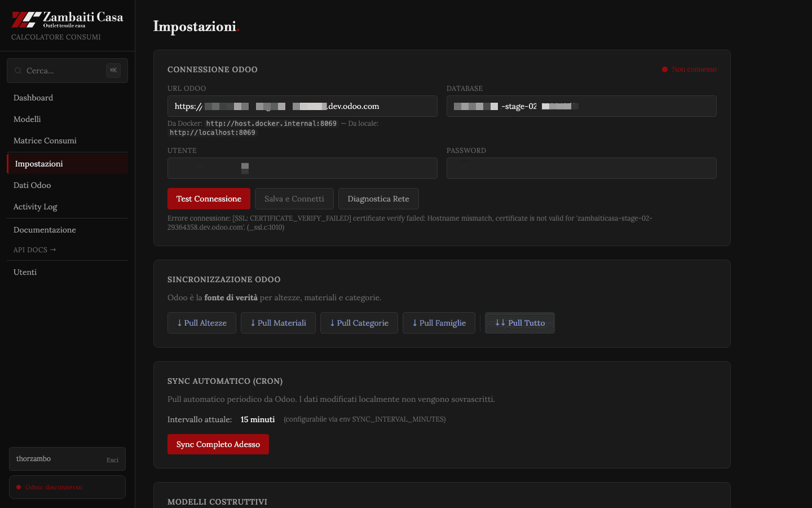Follow the API DOCS link

(x=35, y=249)
